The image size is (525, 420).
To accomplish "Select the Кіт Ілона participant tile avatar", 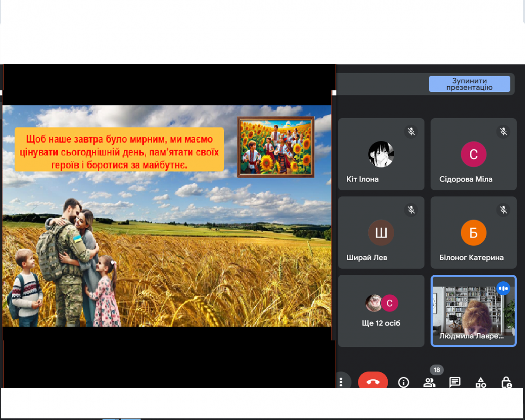I will [x=381, y=154].
